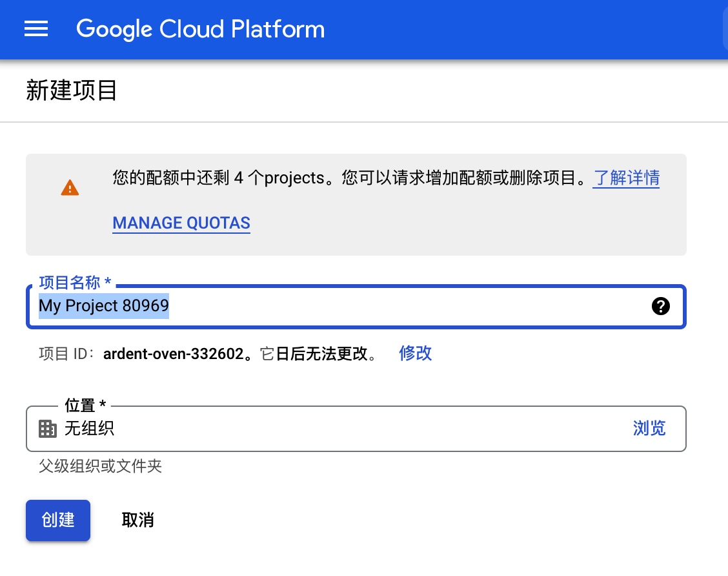The height and width of the screenshot is (576, 728).
Task: Open the project name help icon
Action: pos(660,306)
